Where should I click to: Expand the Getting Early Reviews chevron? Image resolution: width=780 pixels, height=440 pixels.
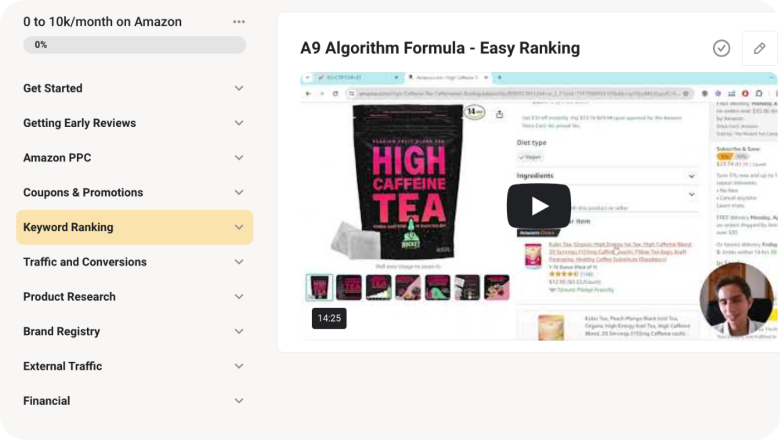point(239,123)
